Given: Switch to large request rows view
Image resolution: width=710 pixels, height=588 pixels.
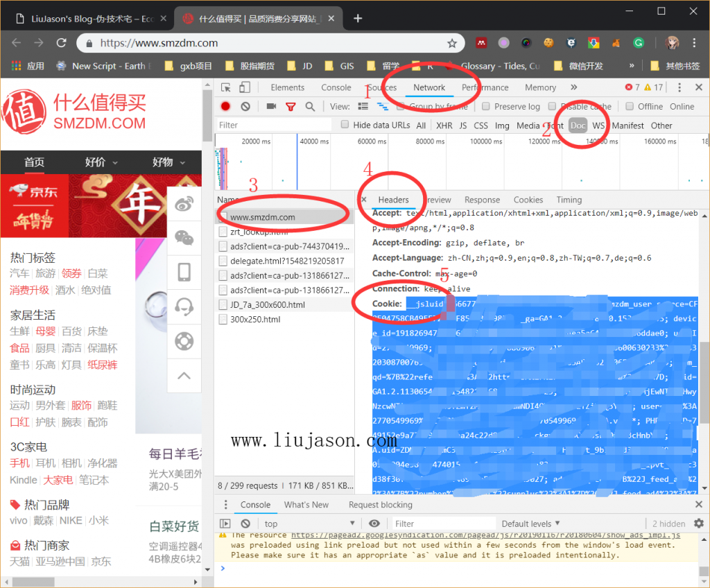Looking at the screenshot, I should 363,107.
